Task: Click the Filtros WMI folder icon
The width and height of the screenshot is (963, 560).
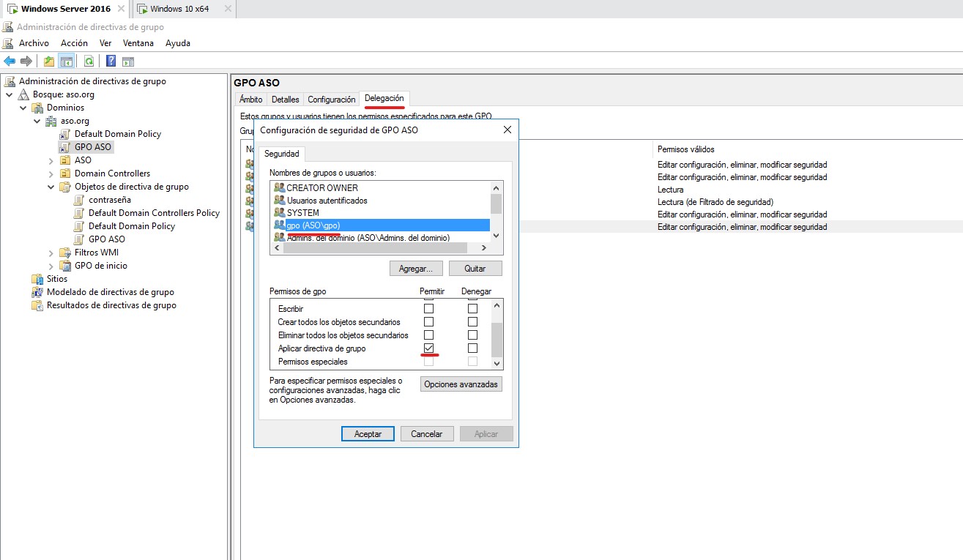Action: click(x=65, y=253)
